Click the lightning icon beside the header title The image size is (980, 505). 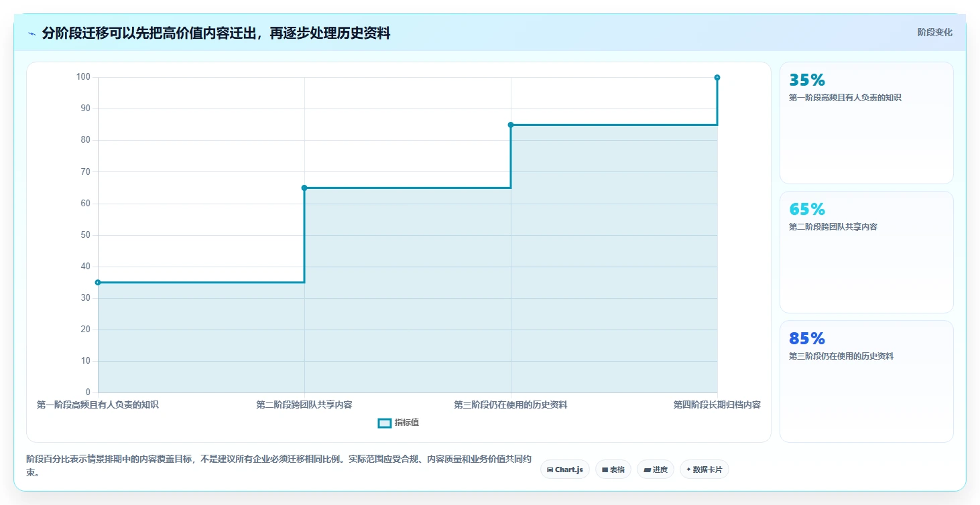pyautogui.click(x=32, y=33)
